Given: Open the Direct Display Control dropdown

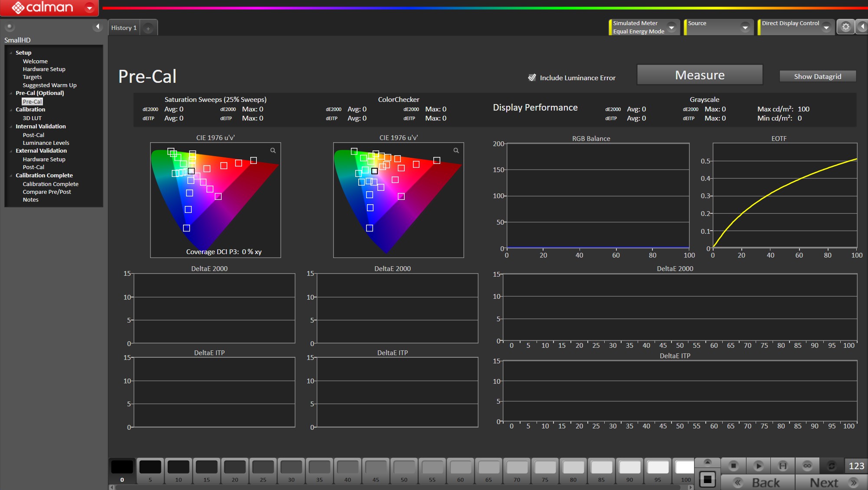Looking at the screenshot, I should (826, 27).
